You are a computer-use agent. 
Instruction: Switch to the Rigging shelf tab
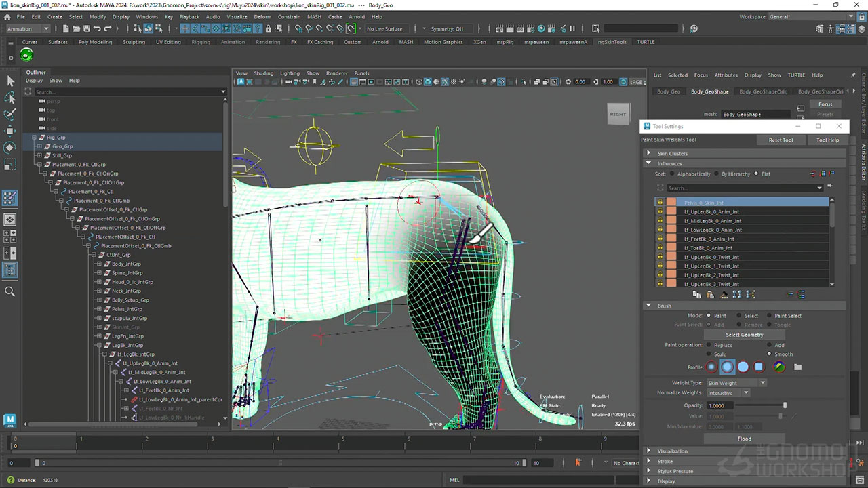point(201,42)
